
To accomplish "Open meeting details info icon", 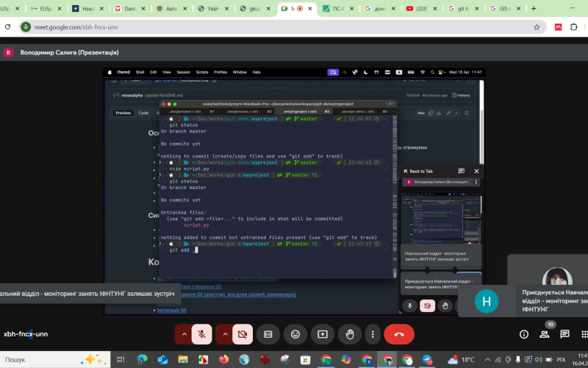I will click(x=524, y=334).
